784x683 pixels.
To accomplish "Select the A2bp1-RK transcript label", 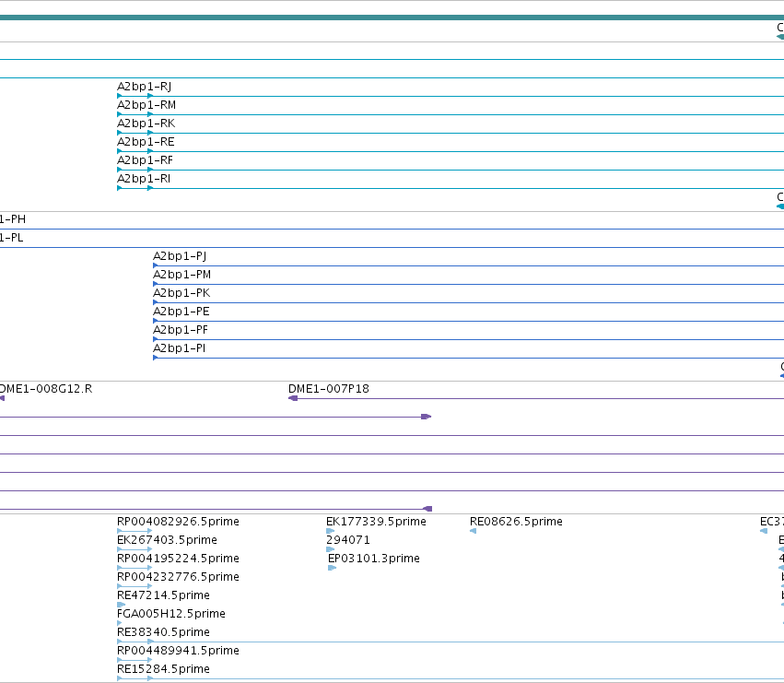I will (146, 124).
